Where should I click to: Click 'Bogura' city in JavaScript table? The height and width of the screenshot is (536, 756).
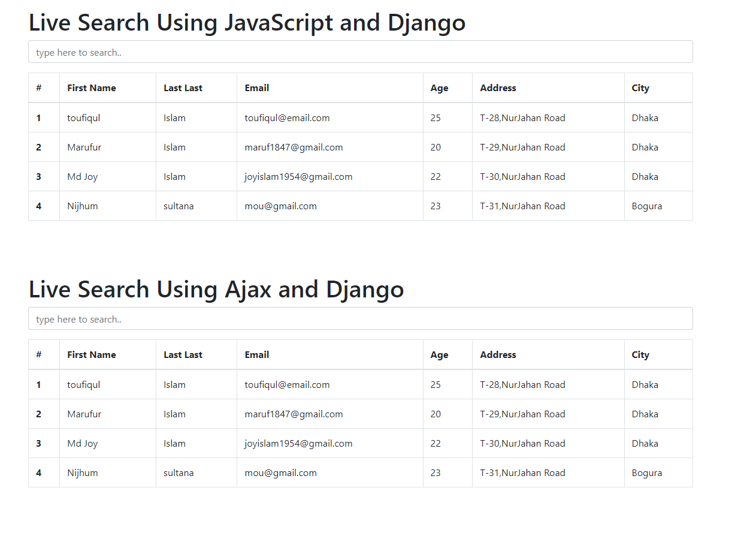[647, 206]
